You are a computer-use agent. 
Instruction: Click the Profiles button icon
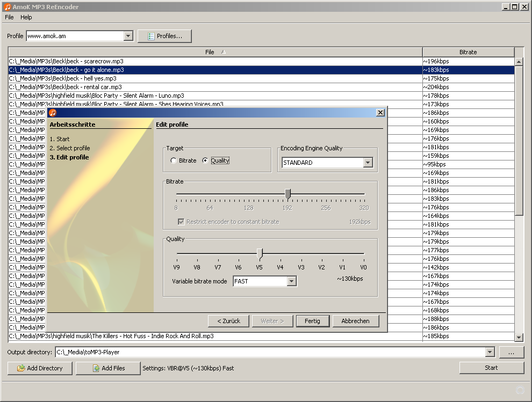tap(151, 36)
